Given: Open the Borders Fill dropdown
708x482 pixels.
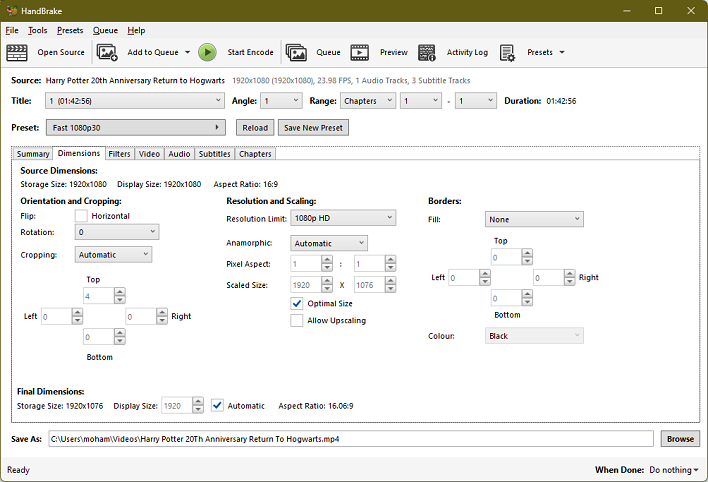Looking at the screenshot, I should [x=534, y=219].
